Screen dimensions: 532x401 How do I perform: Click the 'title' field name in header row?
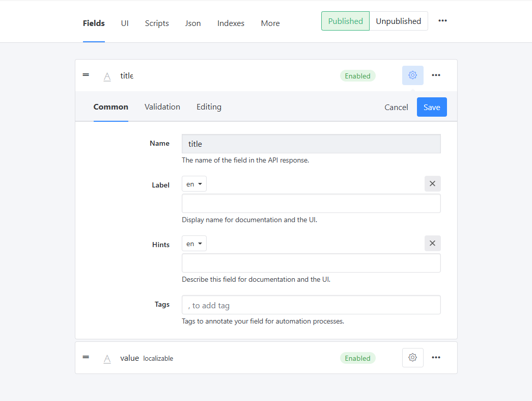127,76
